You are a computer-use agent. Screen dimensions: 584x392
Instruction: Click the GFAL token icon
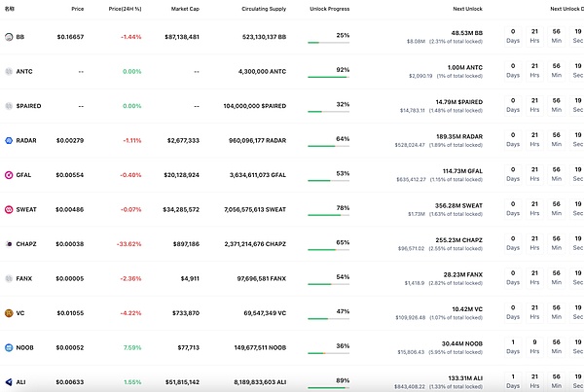point(8,175)
